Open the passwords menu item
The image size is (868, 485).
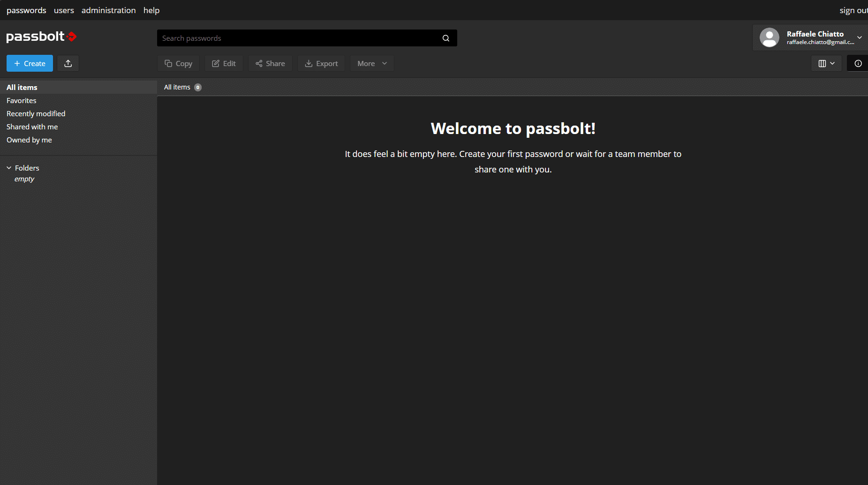[26, 10]
